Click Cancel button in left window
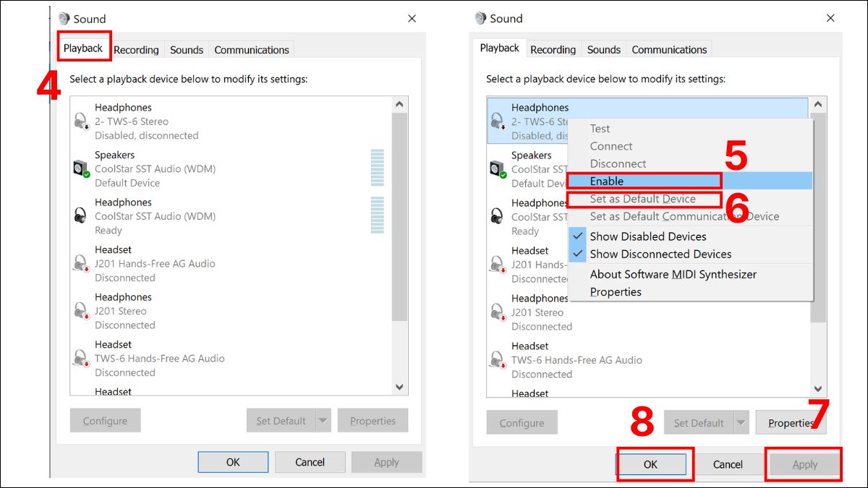The height and width of the screenshot is (488, 868). [x=310, y=462]
